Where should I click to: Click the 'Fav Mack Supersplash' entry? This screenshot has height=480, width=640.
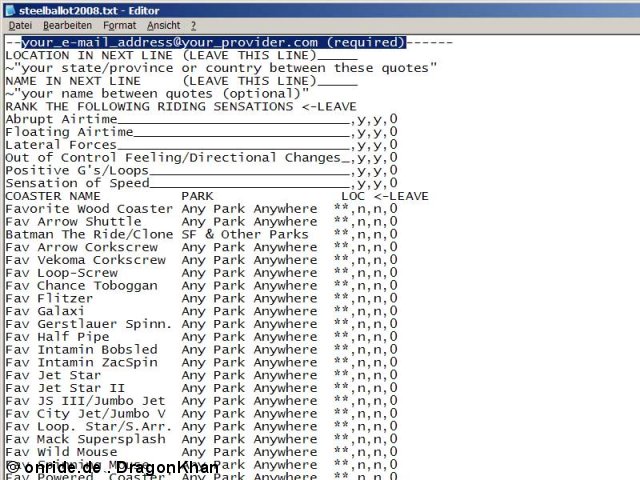tap(85, 439)
